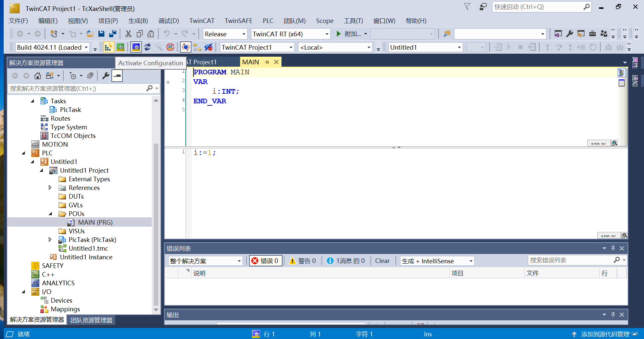Click the Show Online Data icon
This screenshot has height=339, width=644.
point(186,47)
